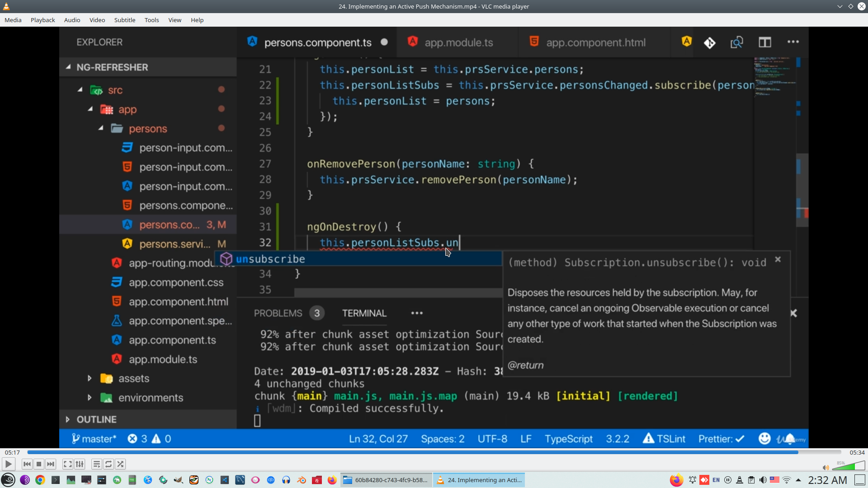868x488 pixels.
Task: Click Ln 32, Col 27 in the status bar
Action: click(x=378, y=438)
